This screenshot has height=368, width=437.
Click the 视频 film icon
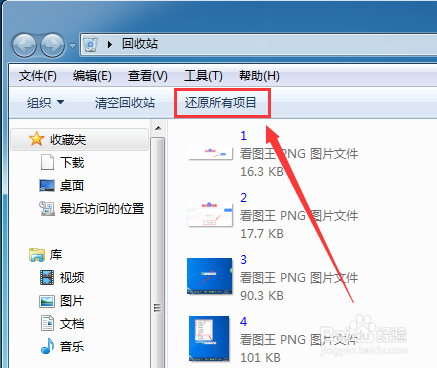(47, 278)
